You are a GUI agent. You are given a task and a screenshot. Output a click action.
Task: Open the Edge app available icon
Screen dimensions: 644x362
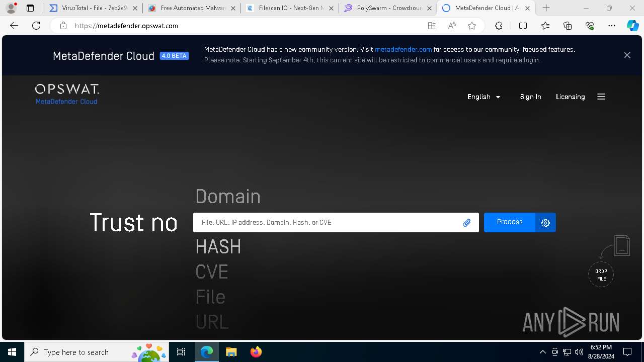tap(431, 26)
